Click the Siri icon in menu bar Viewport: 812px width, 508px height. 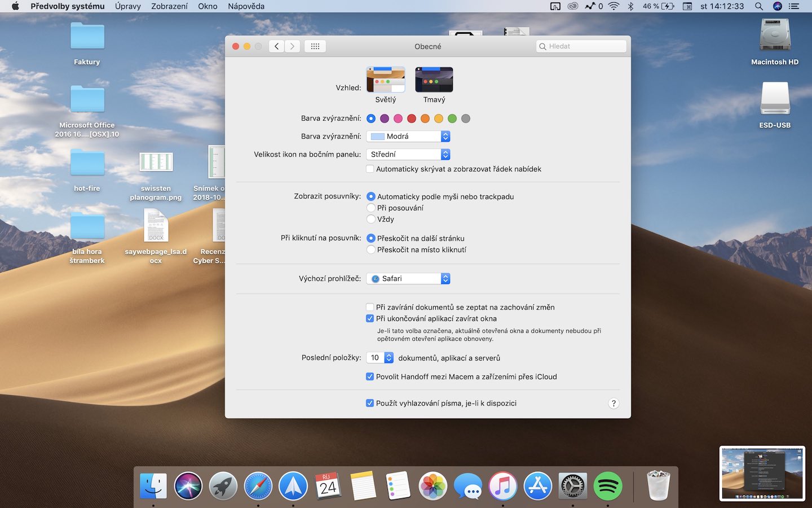tap(778, 6)
